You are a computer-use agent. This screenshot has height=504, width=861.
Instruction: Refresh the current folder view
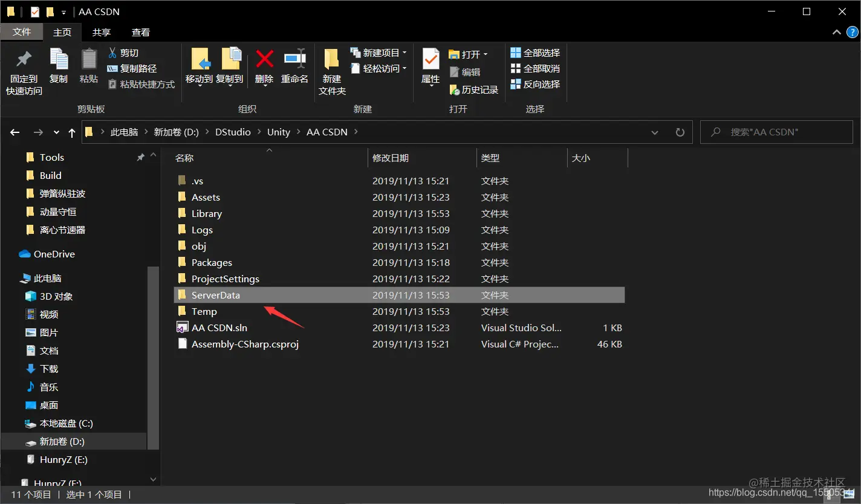680,132
